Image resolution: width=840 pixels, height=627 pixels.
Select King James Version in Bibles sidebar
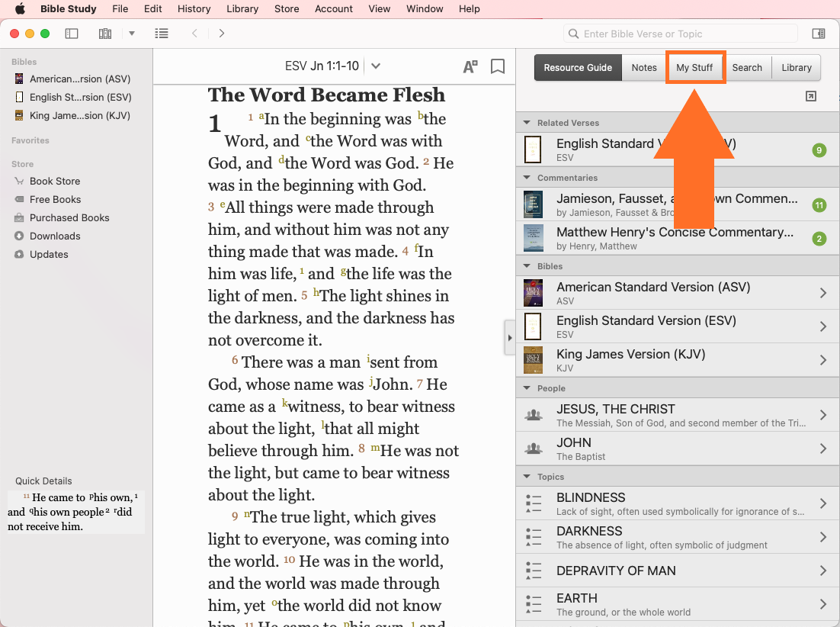79,115
